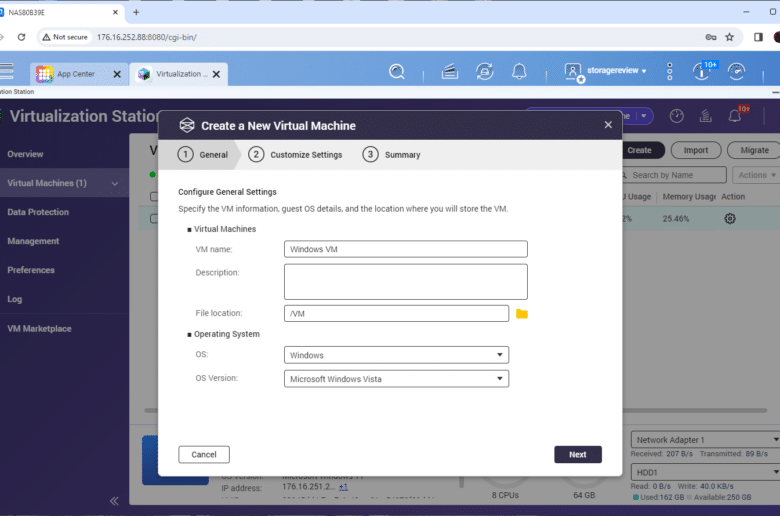
Task: Click the external devices sync icon
Action: [485, 72]
